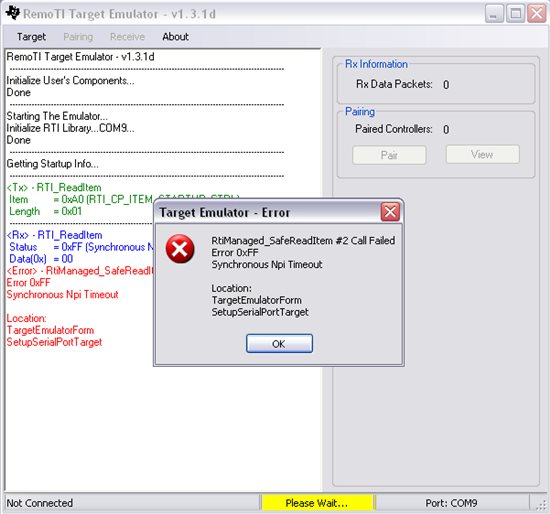Click 'Initialize RTI Library...COM9...' log line

(70, 128)
